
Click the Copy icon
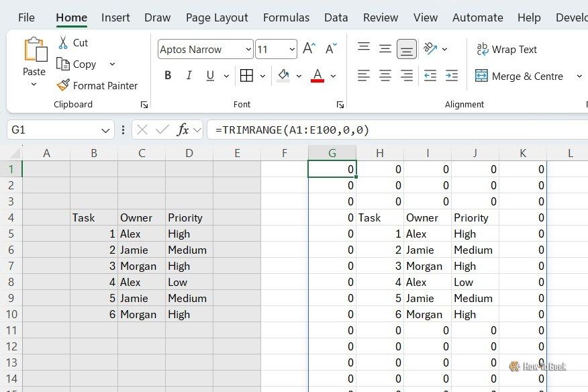tap(62, 64)
